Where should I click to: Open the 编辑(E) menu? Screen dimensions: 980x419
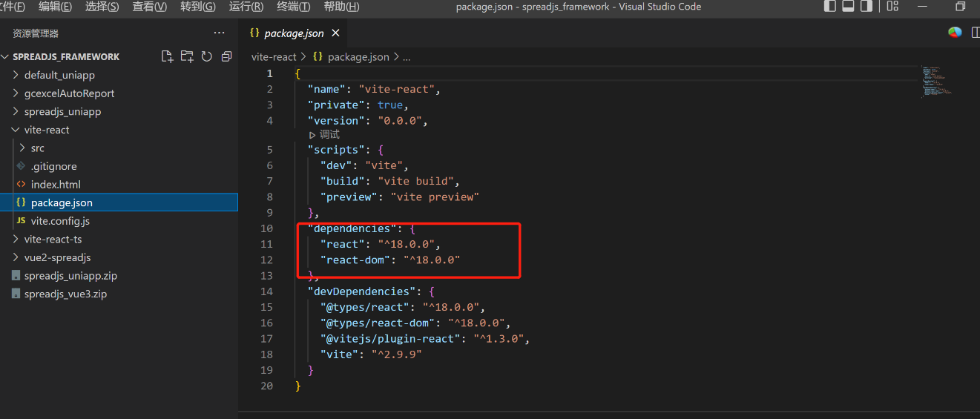click(x=55, y=7)
